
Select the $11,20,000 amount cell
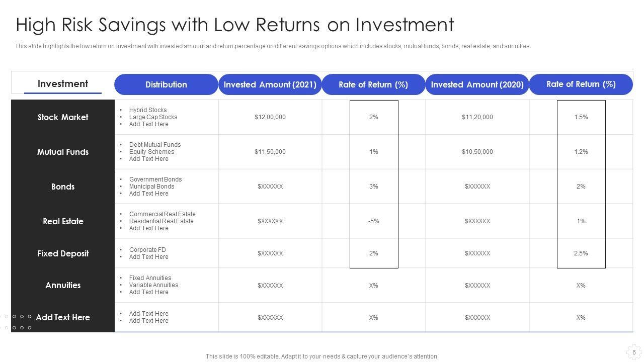(477, 117)
